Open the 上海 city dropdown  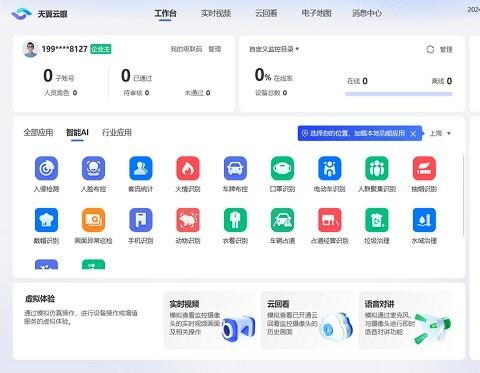[x=440, y=133]
